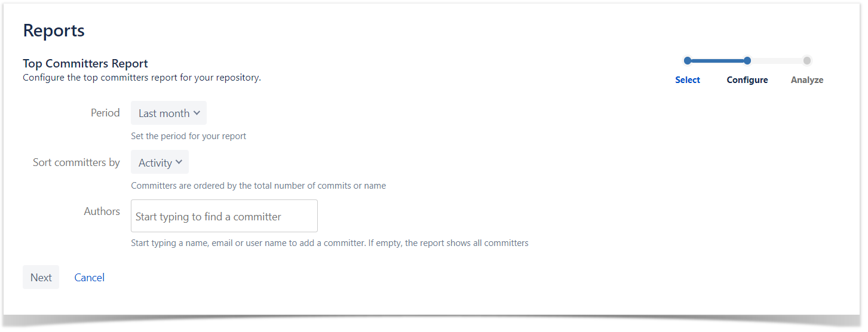Click the Configure step circle marker
This screenshot has width=868, height=332.
tap(747, 60)
